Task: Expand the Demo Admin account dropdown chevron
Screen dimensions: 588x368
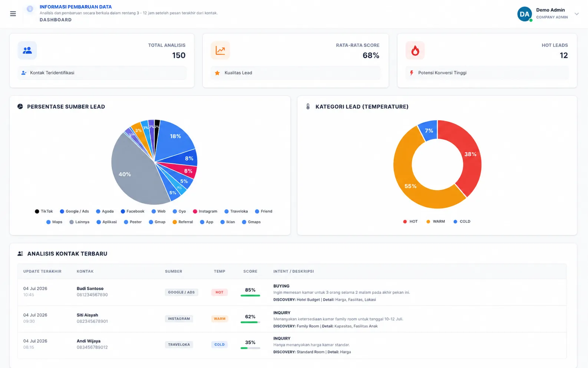Action: (577, 14)
